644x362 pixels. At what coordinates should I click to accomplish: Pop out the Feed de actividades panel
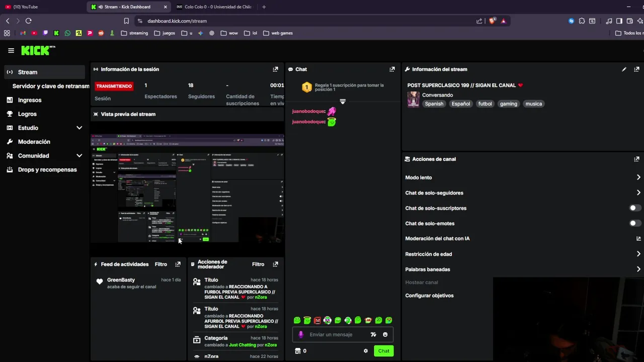[x=178, y=264]
